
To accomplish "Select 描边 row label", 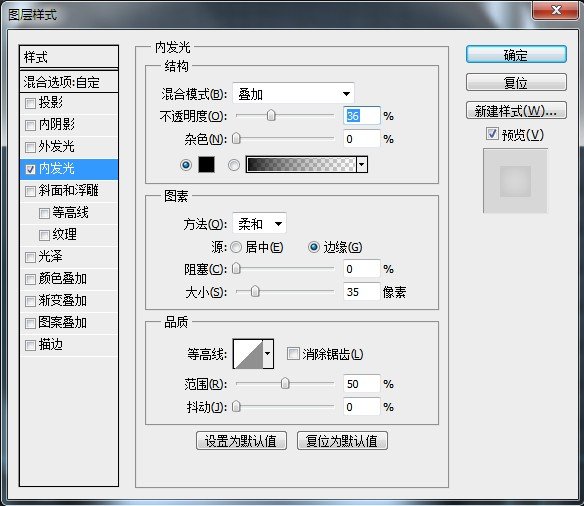I will [51, 345].
